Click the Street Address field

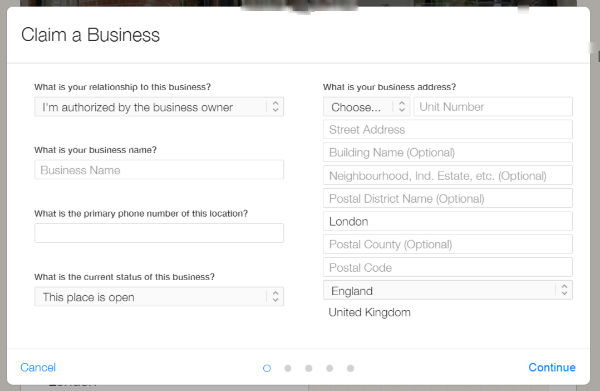coord(448,129)
